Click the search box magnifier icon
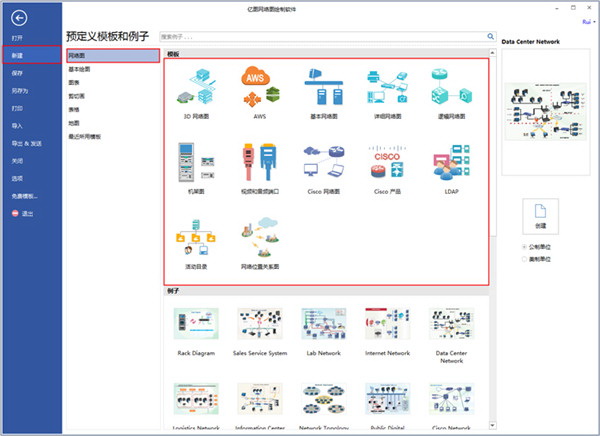 click(x=489, y=35)
